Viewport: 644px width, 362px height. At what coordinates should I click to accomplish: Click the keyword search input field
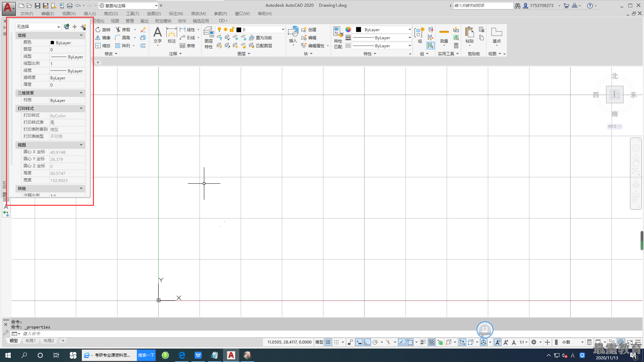click(483, 5)
